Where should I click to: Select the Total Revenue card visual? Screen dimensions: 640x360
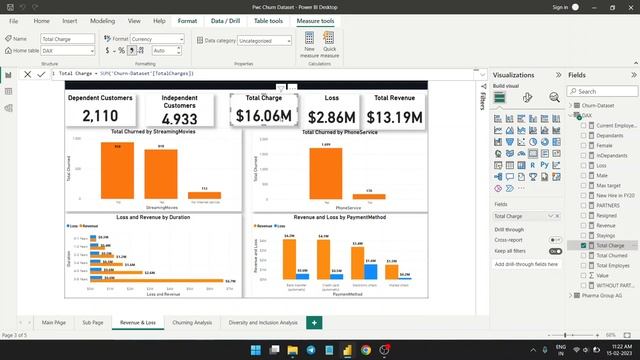(x=394, y=111)
